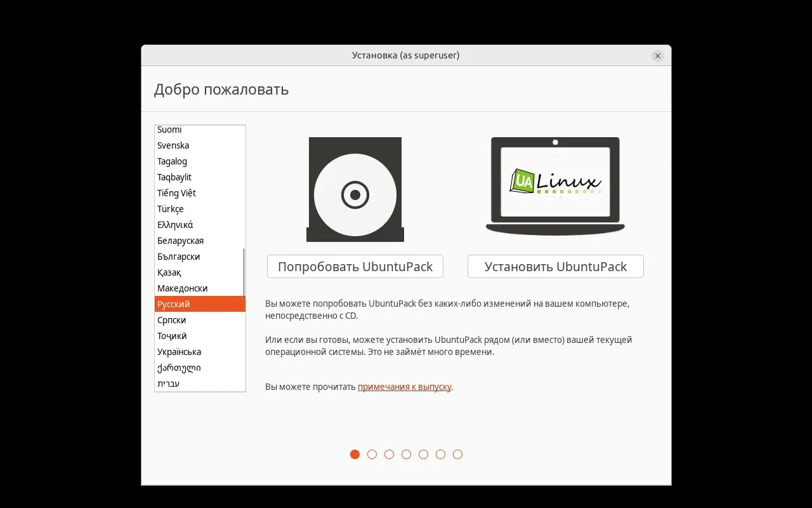Select Svenska in the language list
812x508 pixels.
tap(200, 145)
